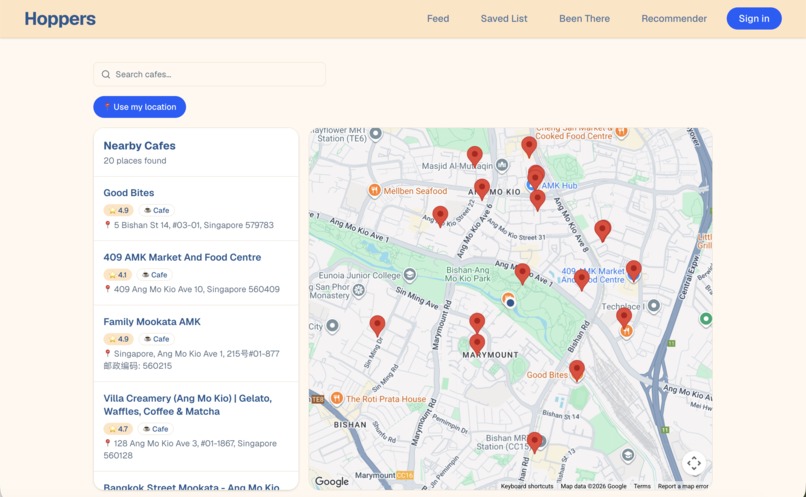Open map Keyboard shortcuts
This screenshot has width=806, height=497.
click(x=527, y=486)
